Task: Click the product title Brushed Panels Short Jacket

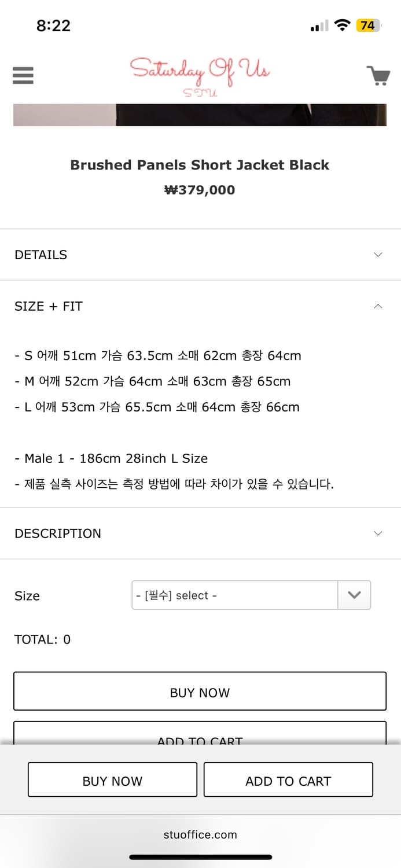Action: click(x=200, y=165)
